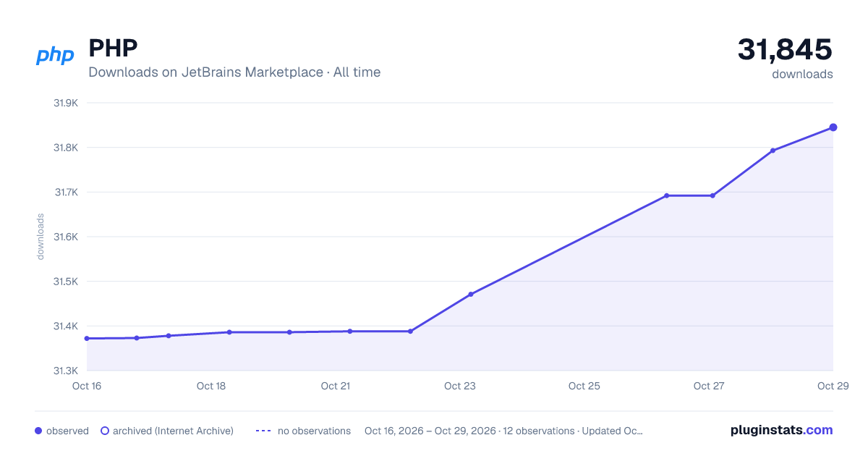Click the Oct 27 x-axis label
Image resolution: width=868 pixels, height=456 pixels.
point(709,386)
